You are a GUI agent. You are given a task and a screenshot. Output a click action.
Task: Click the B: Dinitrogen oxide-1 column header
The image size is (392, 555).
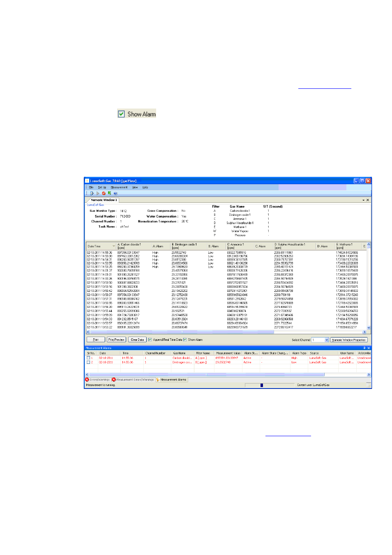188,246
